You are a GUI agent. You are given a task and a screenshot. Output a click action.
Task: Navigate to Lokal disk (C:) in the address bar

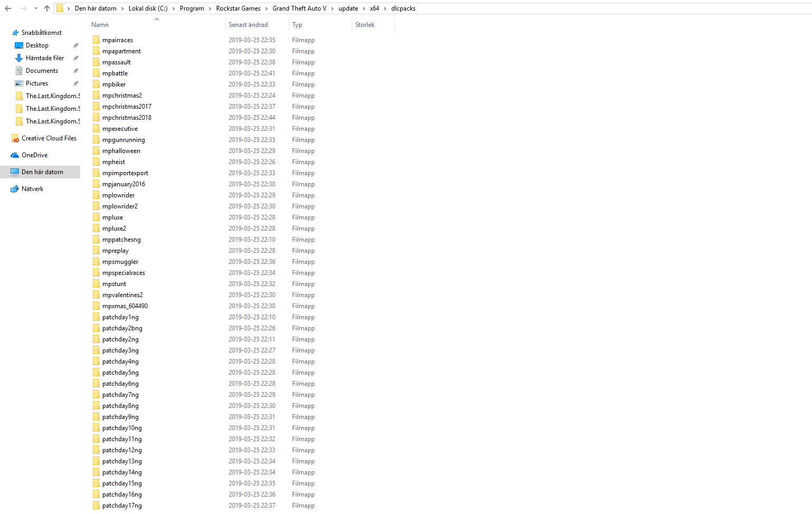(x=148, y=8)
